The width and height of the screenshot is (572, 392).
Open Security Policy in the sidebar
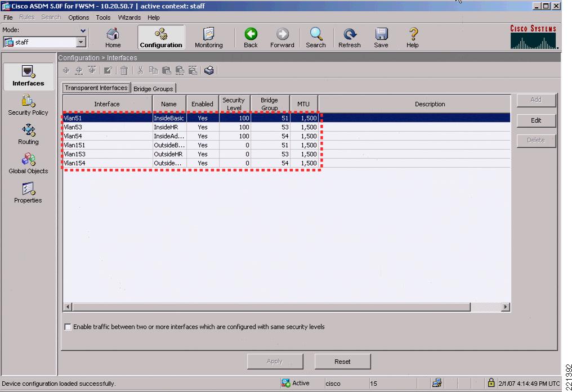coord(28,105)
